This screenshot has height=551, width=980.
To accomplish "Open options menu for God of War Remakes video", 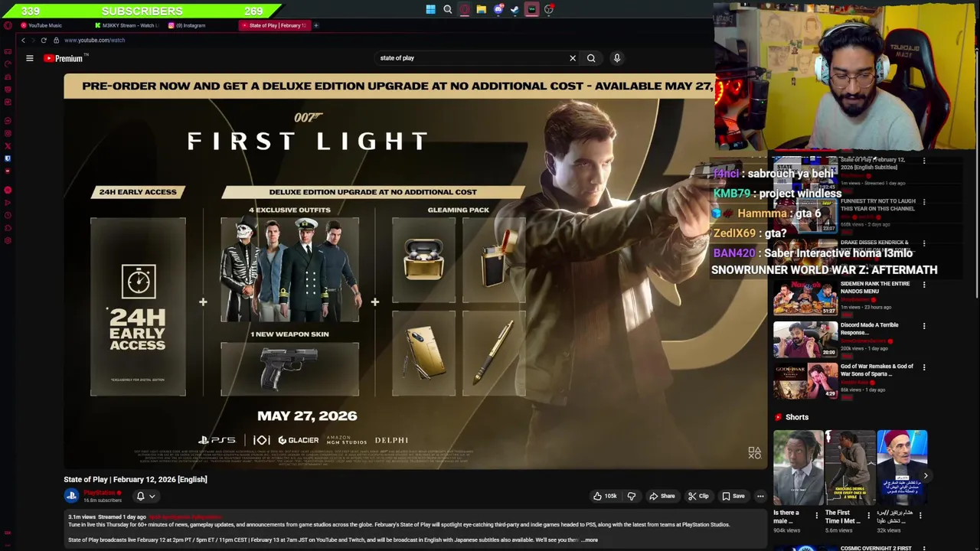I will click(x=924, y=367).
